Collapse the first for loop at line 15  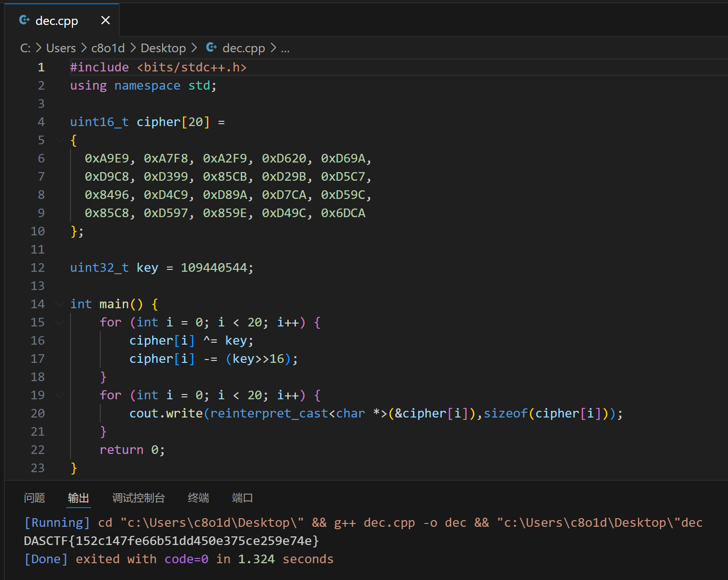coord(59,322)
